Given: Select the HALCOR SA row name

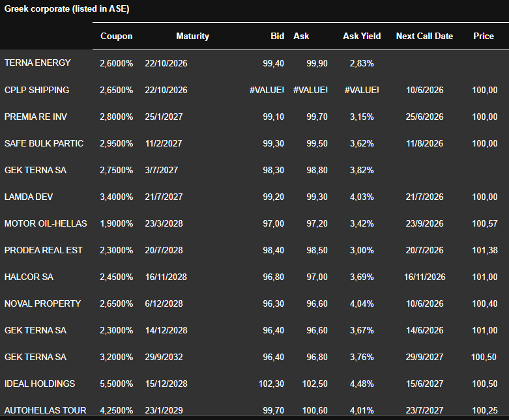Looking at the screenshot, I should (29, 277).
